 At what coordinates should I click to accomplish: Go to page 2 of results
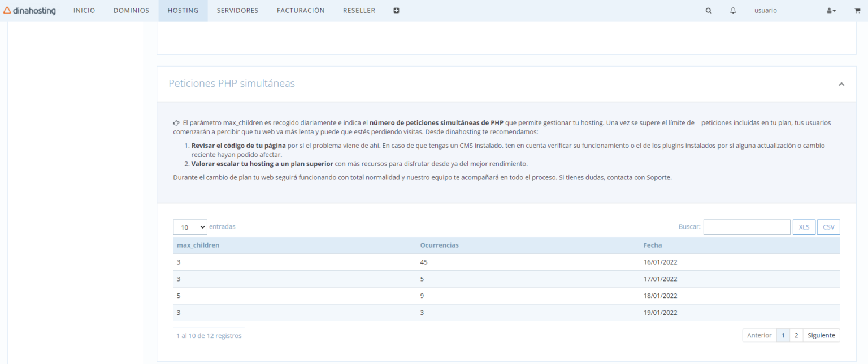[x=796, y=335]
